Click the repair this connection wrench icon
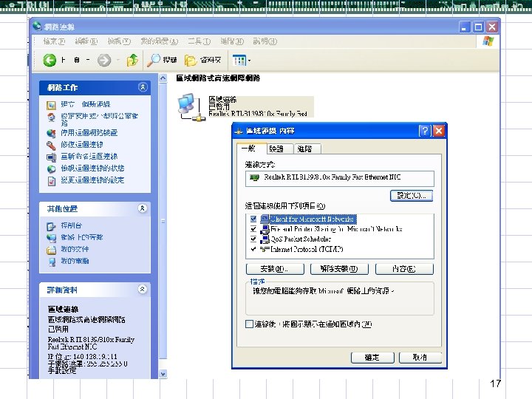Screen dimensions: 532x399 tap(51, 146)
